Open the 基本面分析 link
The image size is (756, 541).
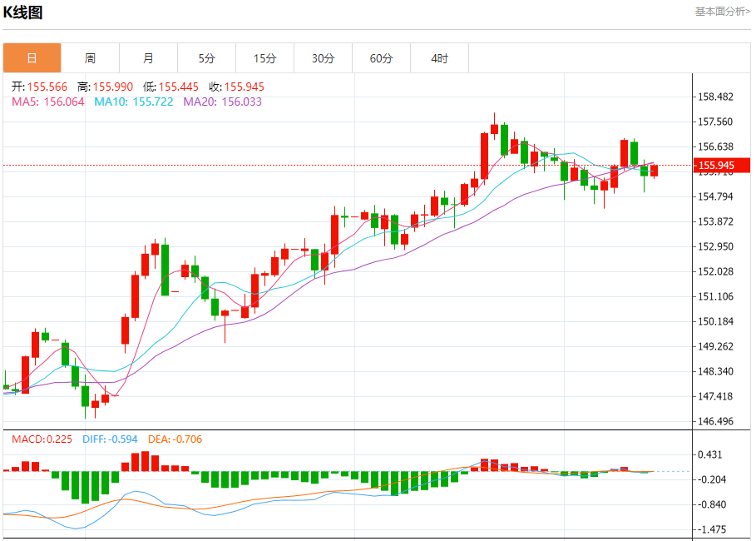[722, 12]
